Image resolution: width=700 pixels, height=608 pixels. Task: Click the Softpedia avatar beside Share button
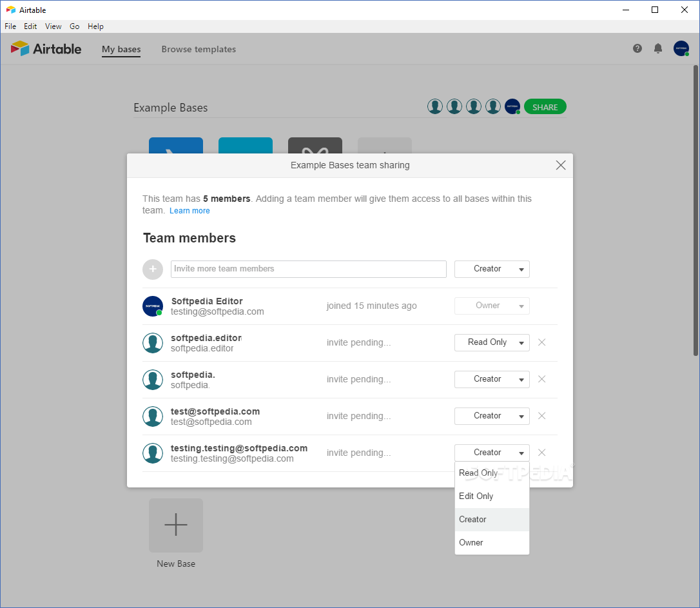(x=512, y=106)
